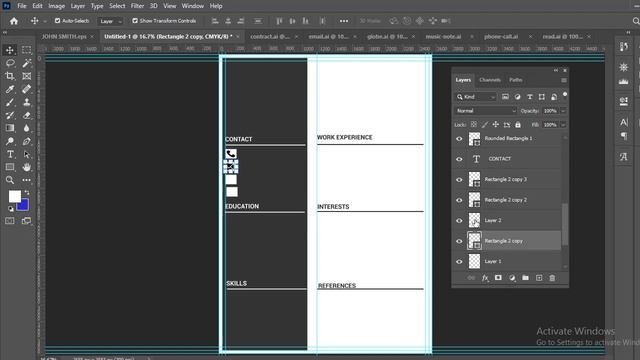Hide the Layer 2 layer
640x360 pixels.
(459, 220)
